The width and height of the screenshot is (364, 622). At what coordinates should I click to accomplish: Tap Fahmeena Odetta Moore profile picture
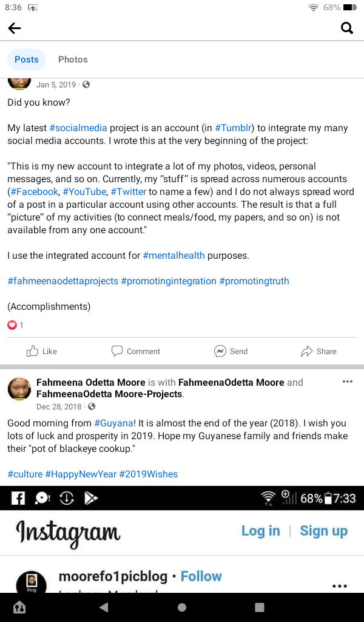click(x=19, y=388)
